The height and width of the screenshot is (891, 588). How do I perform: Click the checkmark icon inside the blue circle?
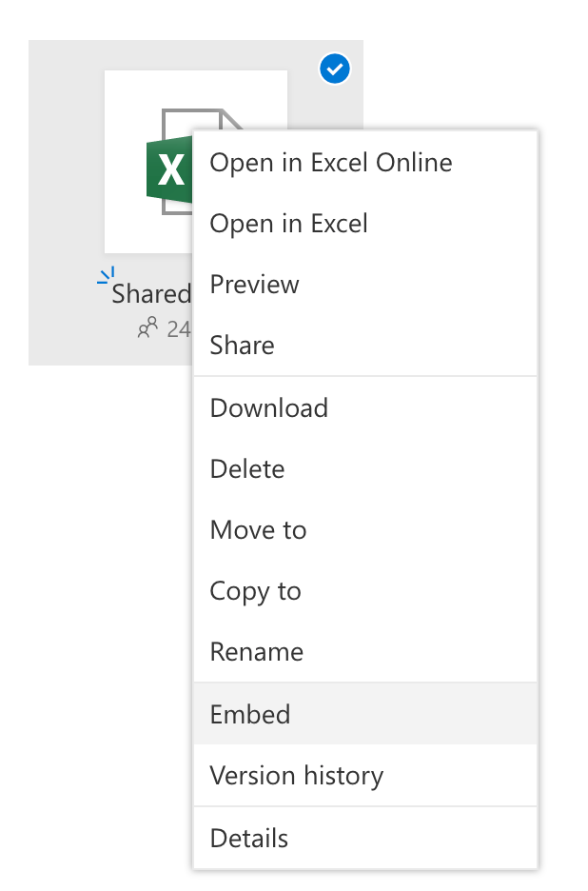click(x=334, y=69)
